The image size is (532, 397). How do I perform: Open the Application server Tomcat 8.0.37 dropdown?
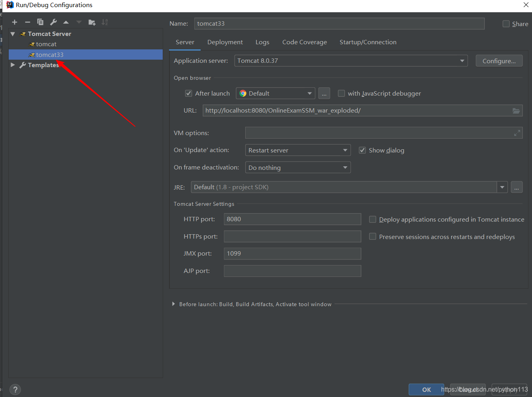[x=351, y=61]
